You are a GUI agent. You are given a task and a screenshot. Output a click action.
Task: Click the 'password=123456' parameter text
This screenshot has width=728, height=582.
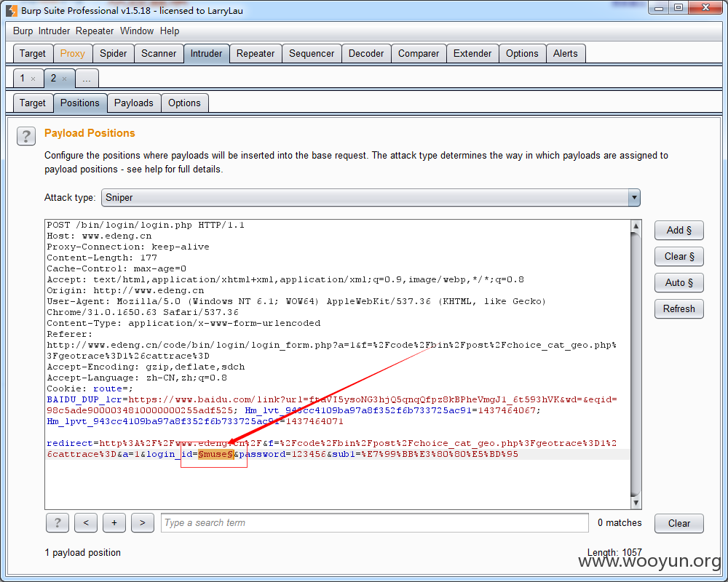click(x=282, y=454)
